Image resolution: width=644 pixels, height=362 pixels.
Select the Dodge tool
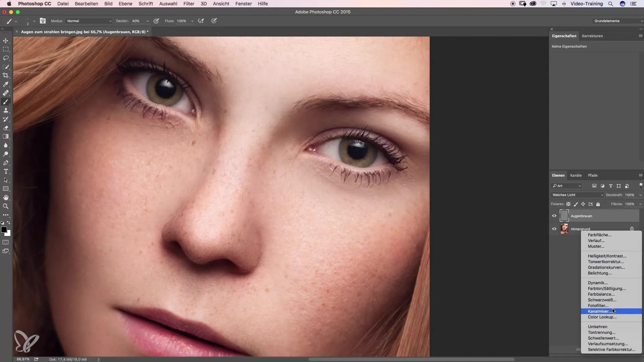tap(6, 154)
